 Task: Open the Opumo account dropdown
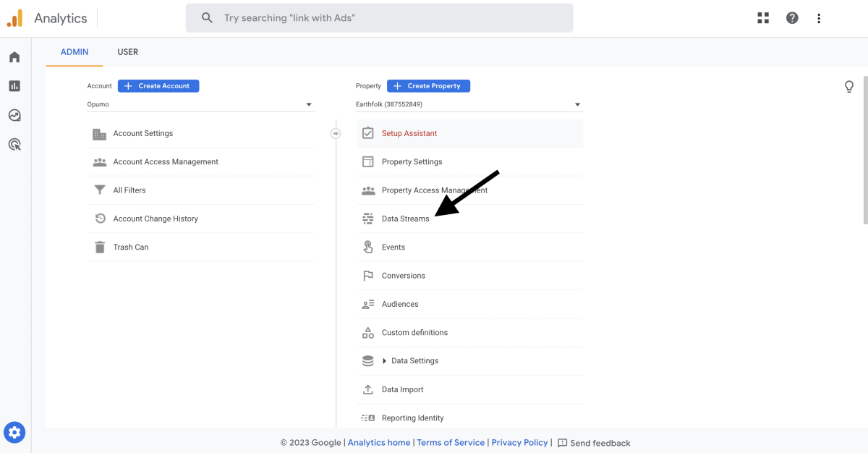(200, 104)
